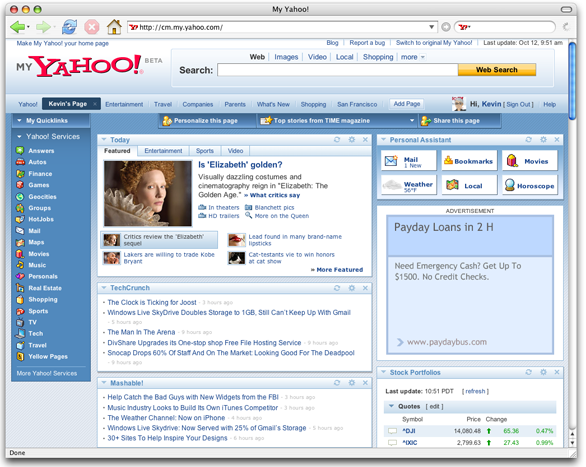Image resolution: width=586 pixels, height=467 pixels.
Task: Refresh the Stock Portfolios module
Action: [528, 372]
